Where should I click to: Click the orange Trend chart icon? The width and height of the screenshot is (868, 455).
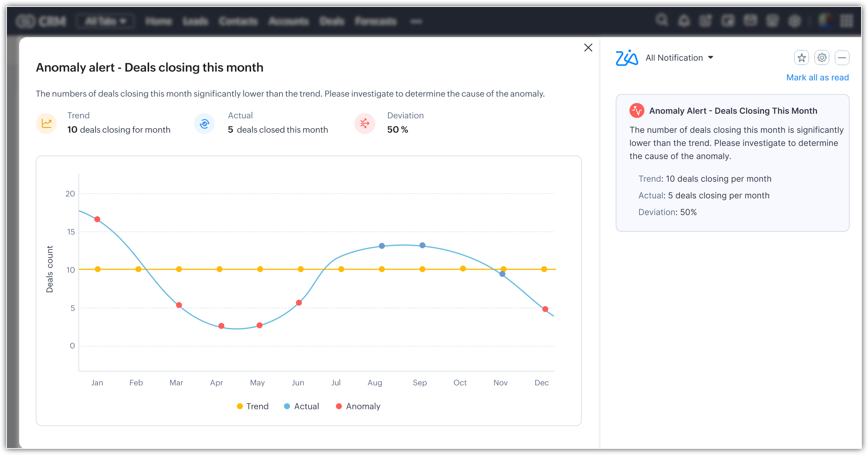point(46,123)
